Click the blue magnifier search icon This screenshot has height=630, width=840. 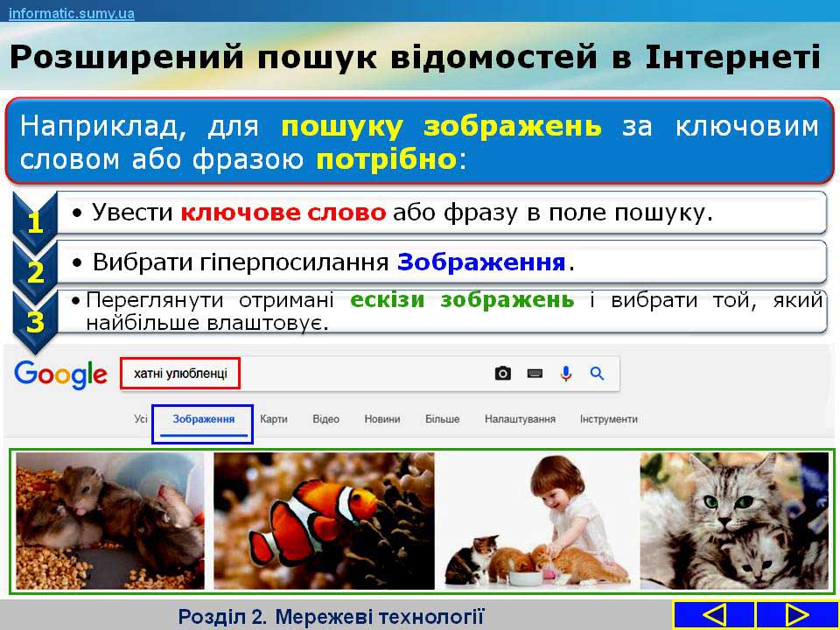coord(597,374)
